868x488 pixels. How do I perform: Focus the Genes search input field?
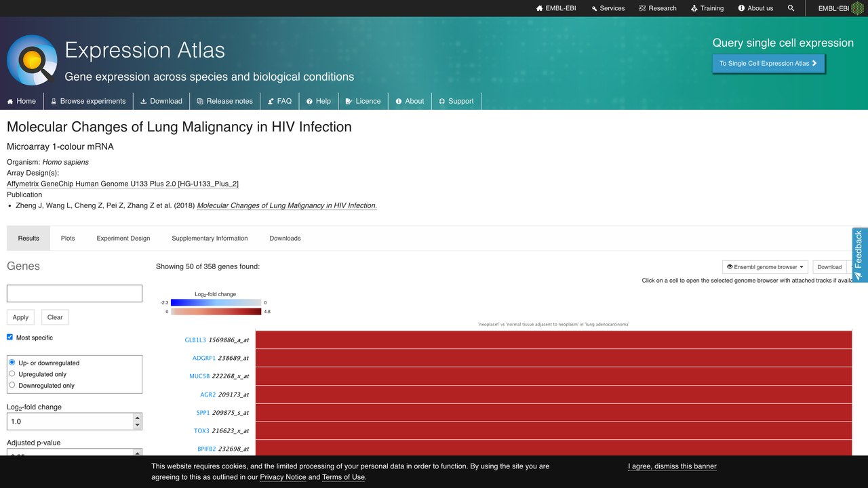tap(75, 293)
